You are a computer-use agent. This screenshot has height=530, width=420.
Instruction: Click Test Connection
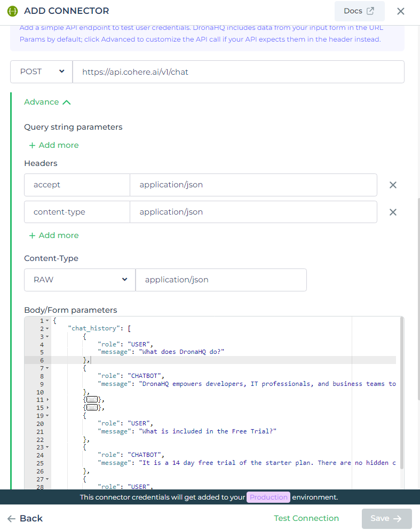(x=306, y=518)
